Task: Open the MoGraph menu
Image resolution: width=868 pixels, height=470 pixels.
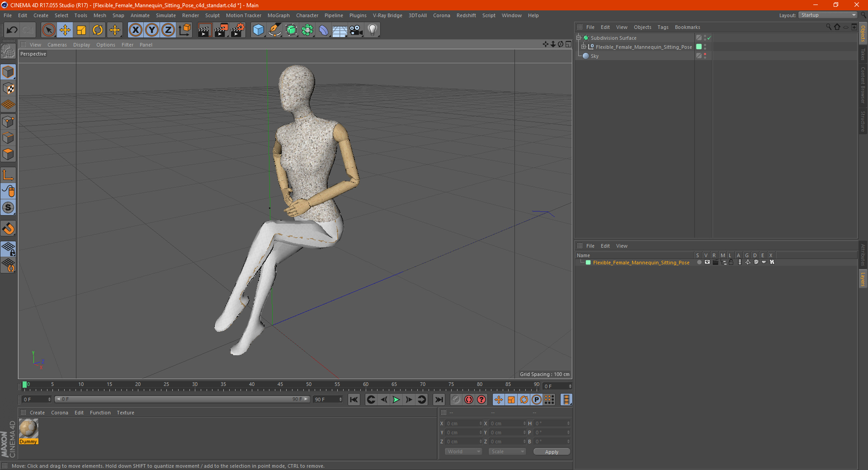Action: coord(278,15)
